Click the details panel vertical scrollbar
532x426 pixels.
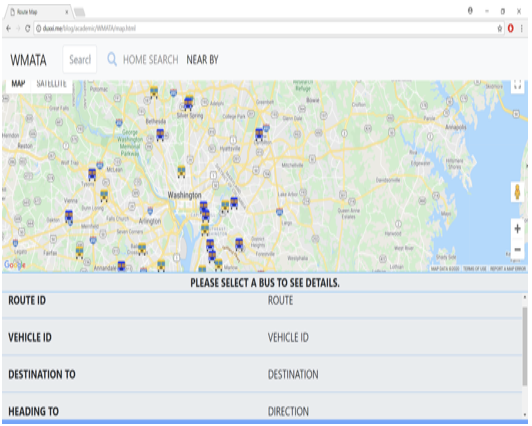(525, 346)
